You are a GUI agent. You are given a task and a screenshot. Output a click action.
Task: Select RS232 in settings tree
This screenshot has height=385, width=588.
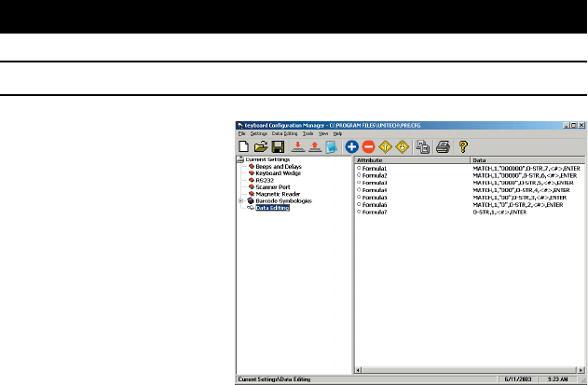(265, 180)
